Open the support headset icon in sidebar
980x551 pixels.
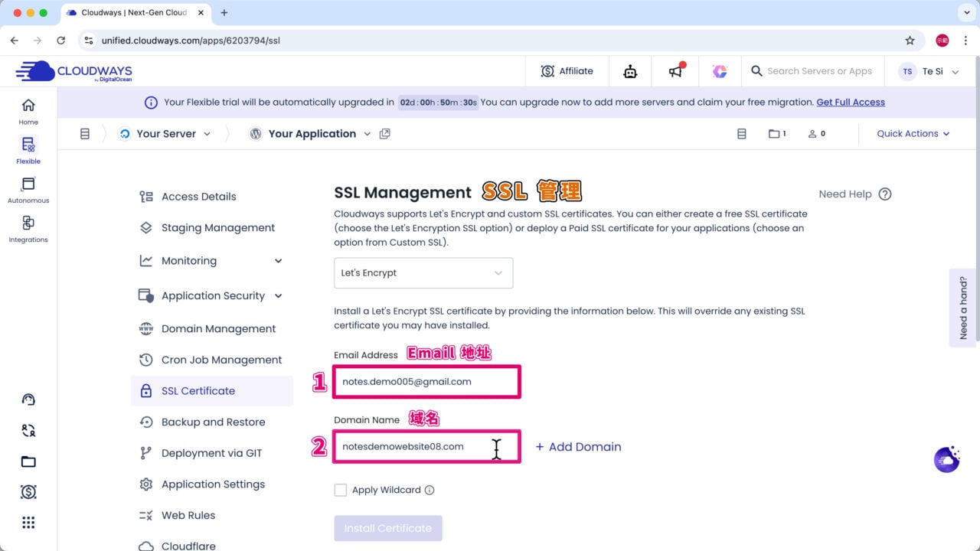(x=28, y=399)
